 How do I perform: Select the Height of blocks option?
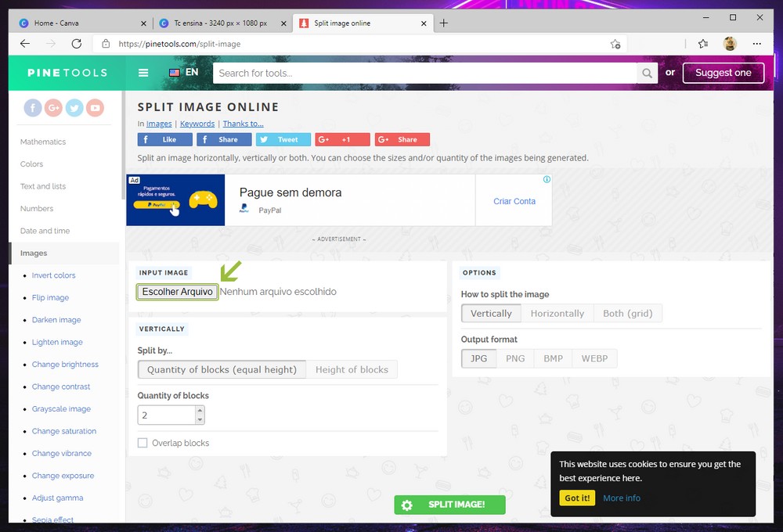coord(352,369)
